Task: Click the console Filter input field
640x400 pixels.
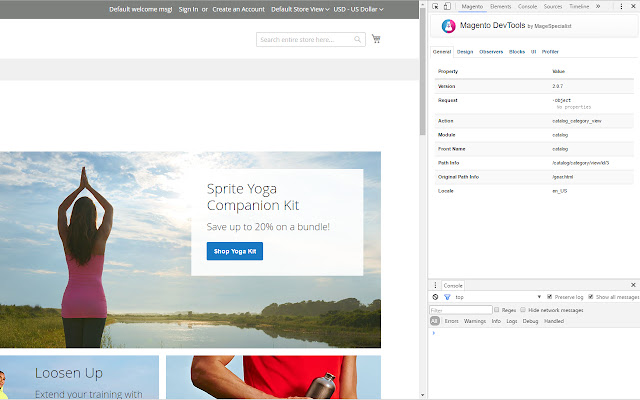Action: [x=461, y=310]
